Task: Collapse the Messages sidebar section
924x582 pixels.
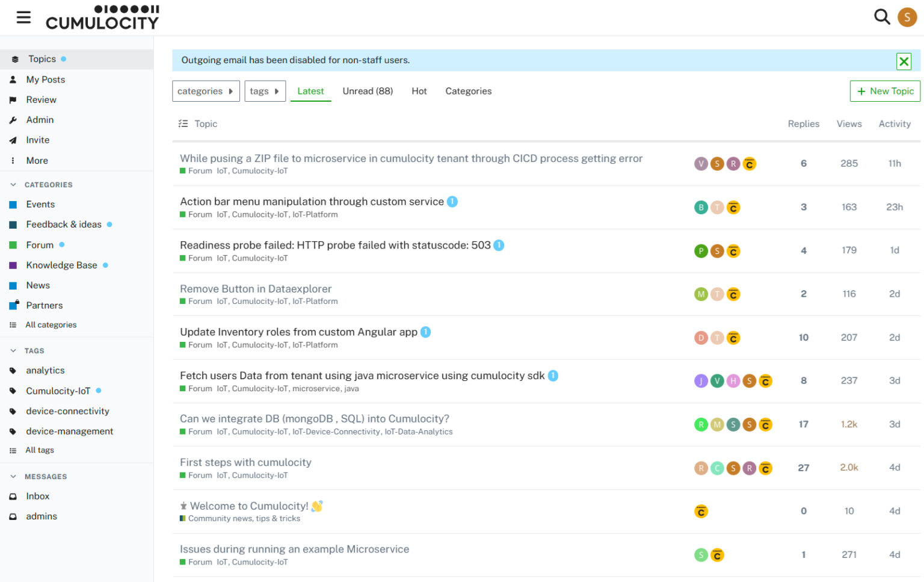Action: coord(13,476)
